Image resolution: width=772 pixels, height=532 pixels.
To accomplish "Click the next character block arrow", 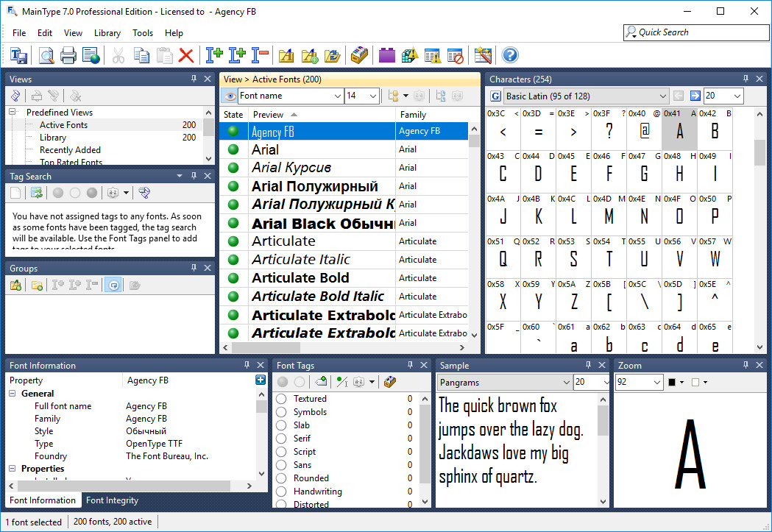I will (x=695, y=96).
